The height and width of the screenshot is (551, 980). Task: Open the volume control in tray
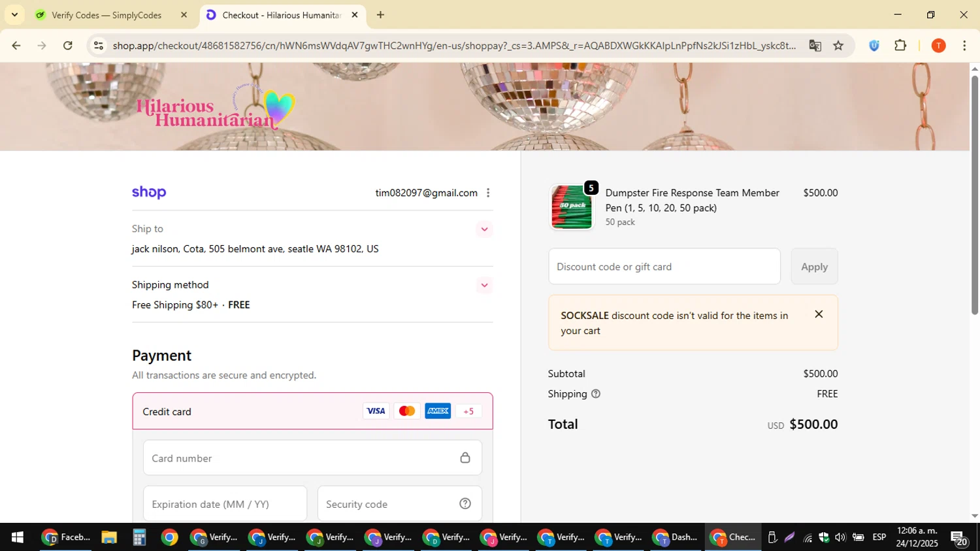coord(840,537)
